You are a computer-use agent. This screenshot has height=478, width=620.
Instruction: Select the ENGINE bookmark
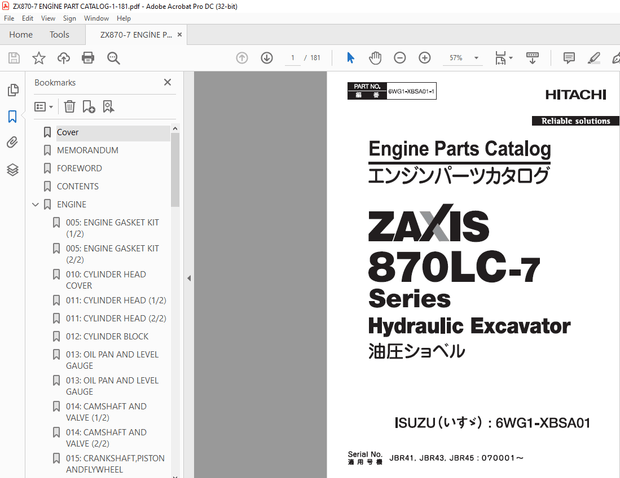(x=72, y=204)
